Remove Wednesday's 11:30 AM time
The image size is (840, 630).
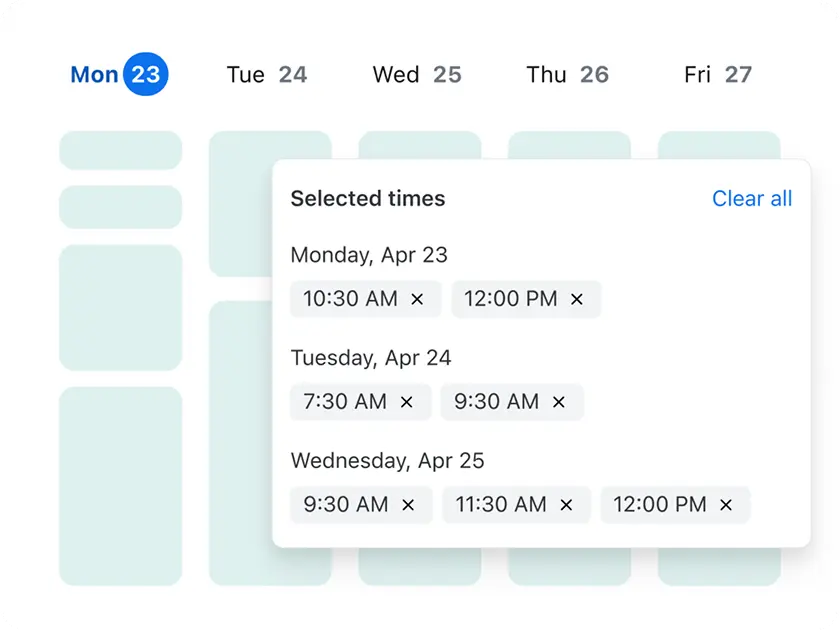[565, 505]
